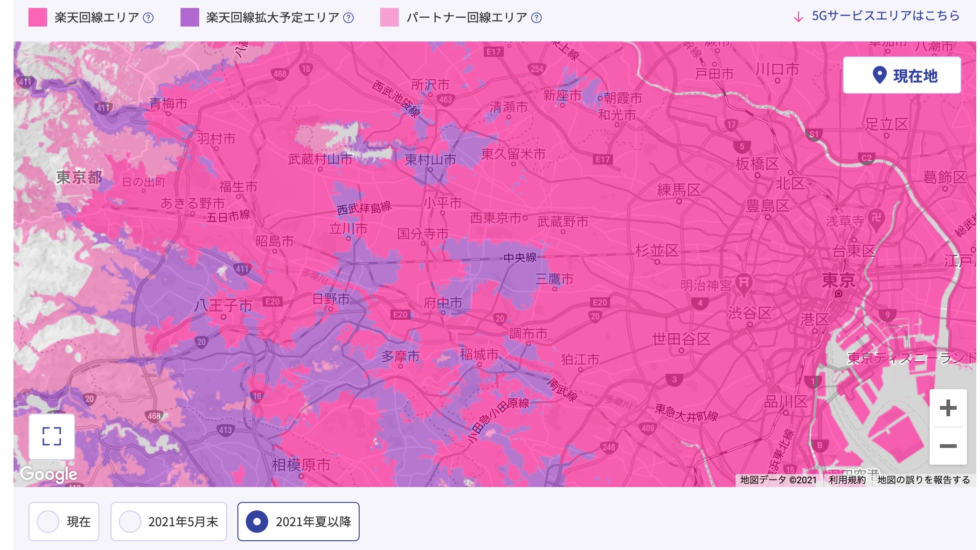
Task: Click help icon beside 楽天回線エリア
Action: pyautogui.click(x=148, y=18)
